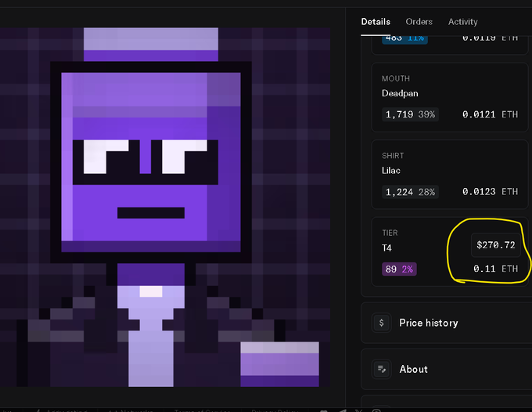Screen dimensions: 532x412
Task: Click the notes icon beside About
Action: (x=381, y=369)
